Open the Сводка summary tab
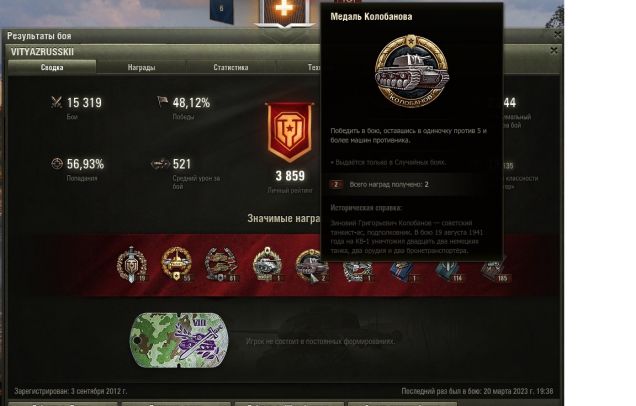 [52, 67]
